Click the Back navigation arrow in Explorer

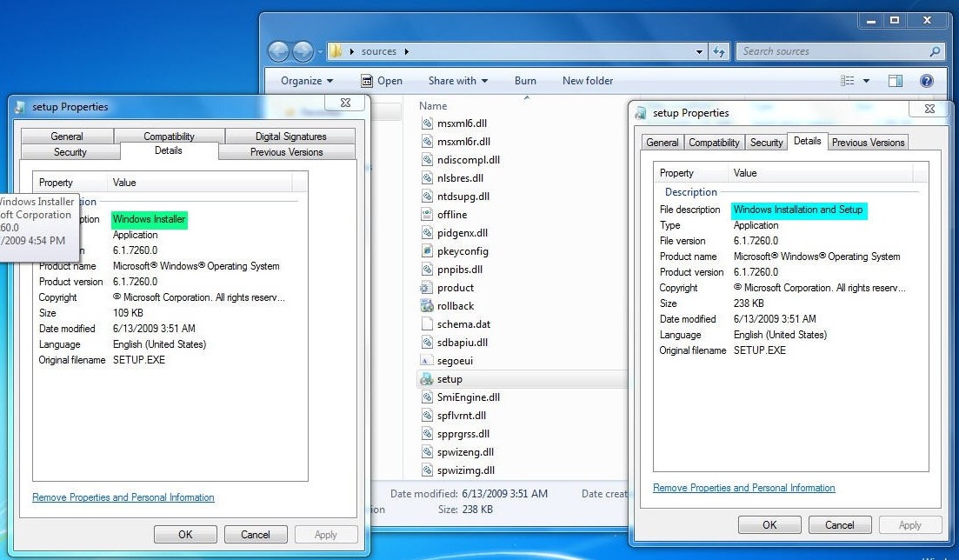(279, 52)
